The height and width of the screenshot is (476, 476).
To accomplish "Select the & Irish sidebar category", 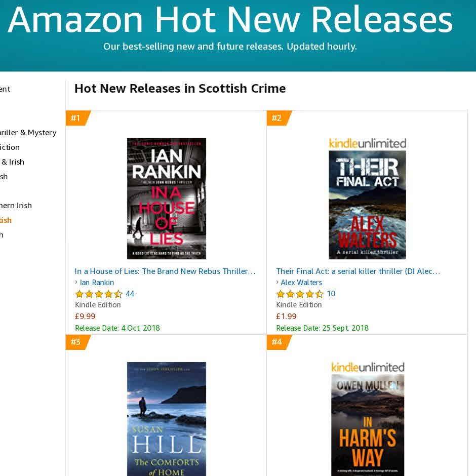I will tap(12, 162).
